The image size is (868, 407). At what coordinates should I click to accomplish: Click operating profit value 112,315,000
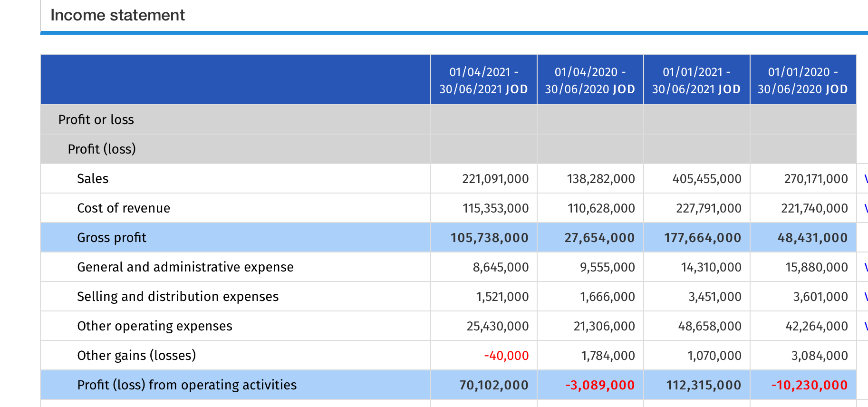pos(704,385)
